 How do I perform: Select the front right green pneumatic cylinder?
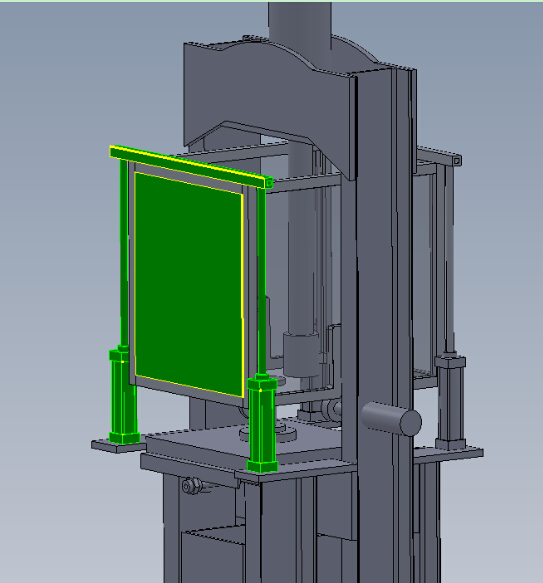262,424
